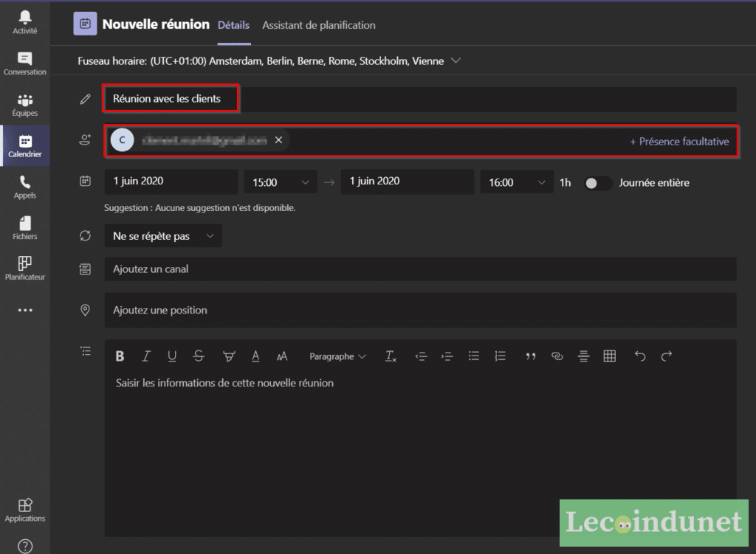Open the Ne se répète pas dropdown
Image resolution: width=756 pixels, height=554 pixels.
[x=163, y=236]
